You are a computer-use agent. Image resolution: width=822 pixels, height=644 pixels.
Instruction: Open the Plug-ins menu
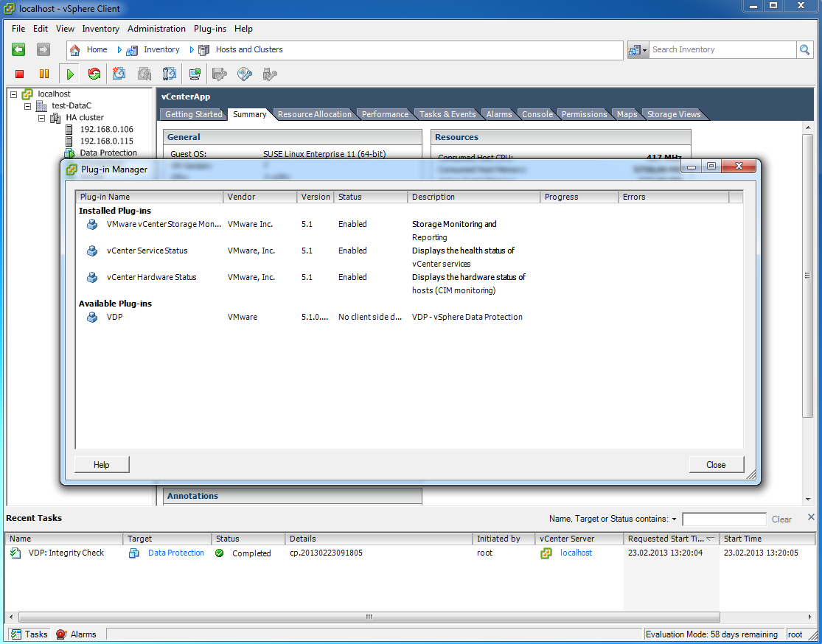(x=210, y=29)
